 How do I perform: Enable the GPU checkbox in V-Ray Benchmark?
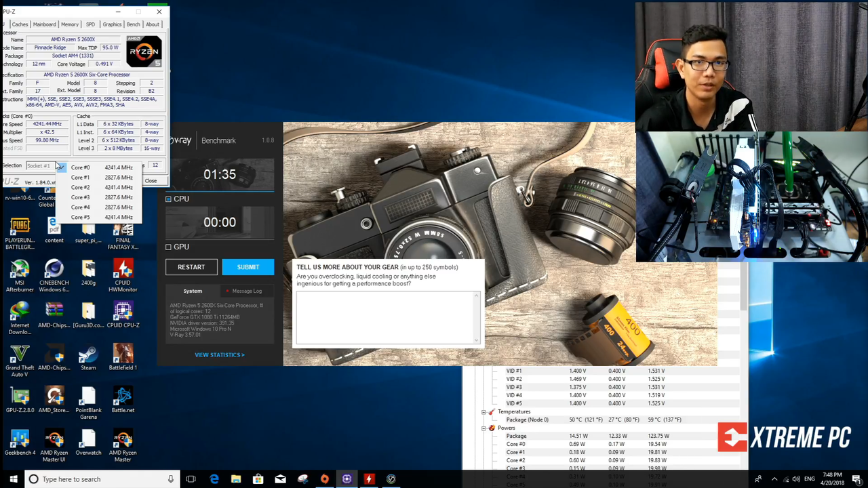168,247
